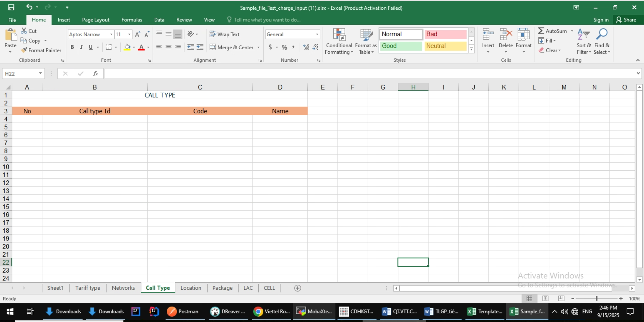The image size is (644, 322).
Task: Click the Share button
Action: (x=626, y=20)
